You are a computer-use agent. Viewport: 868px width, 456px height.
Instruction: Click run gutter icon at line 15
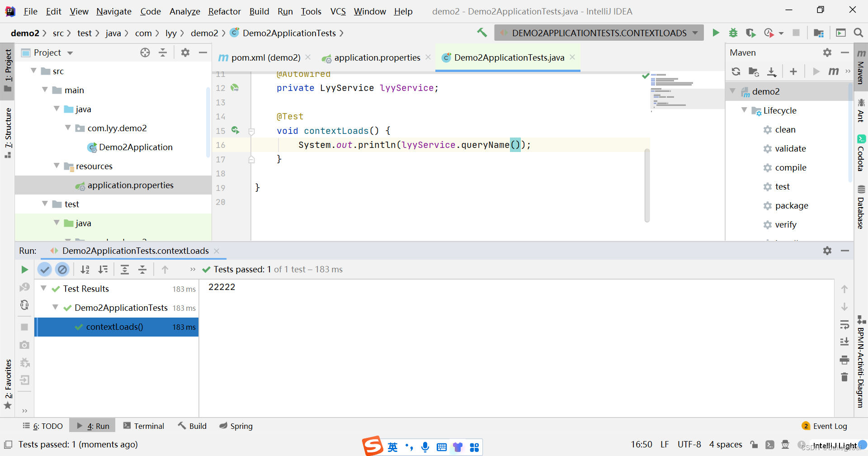click(235, 130)
